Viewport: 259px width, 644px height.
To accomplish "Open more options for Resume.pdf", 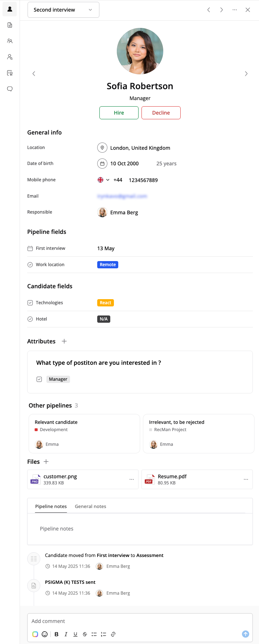I will click(x=246, y=479).
